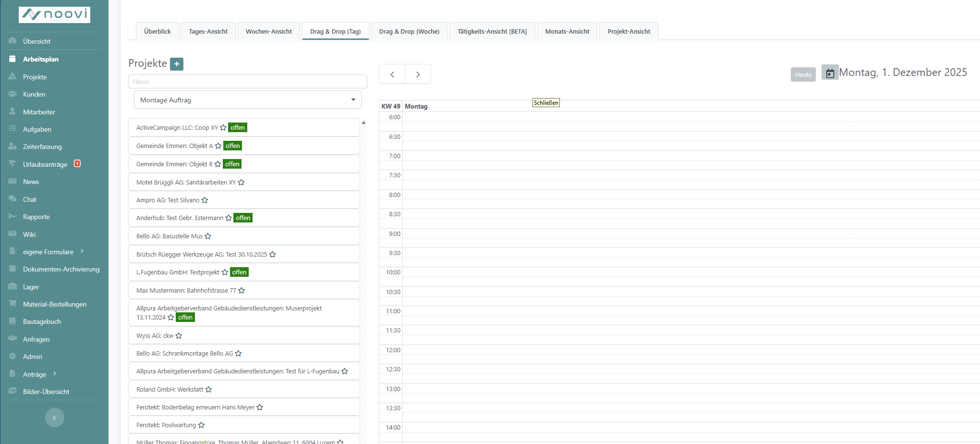Click the Chat bubbles icon

(12, 199)
